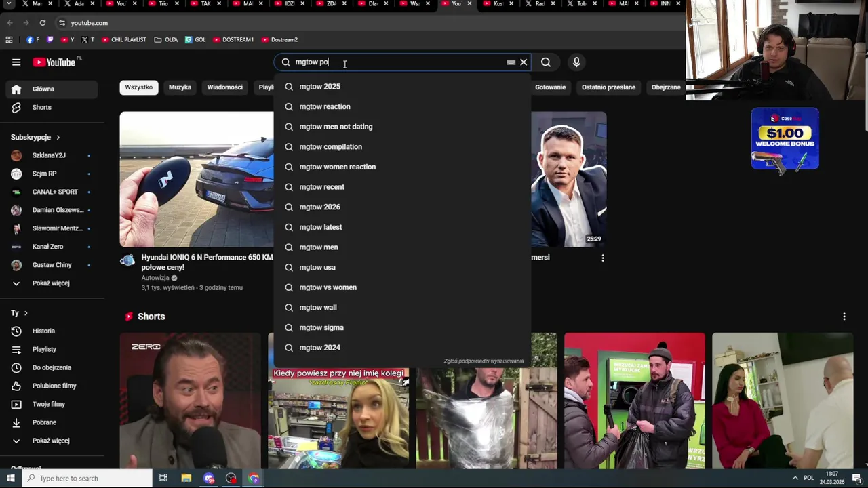Click the search magnifier button
This screenshot has height=488, width=868.
point(546,62)
